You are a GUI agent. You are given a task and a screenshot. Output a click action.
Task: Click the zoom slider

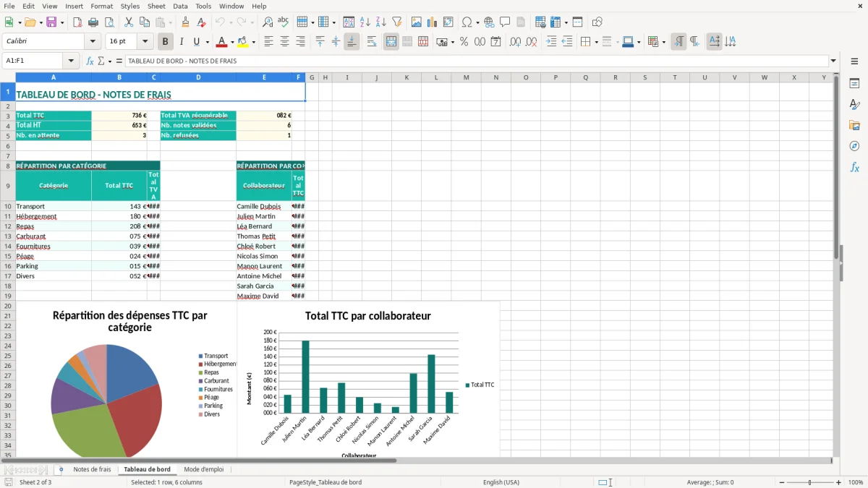[810, 482]
